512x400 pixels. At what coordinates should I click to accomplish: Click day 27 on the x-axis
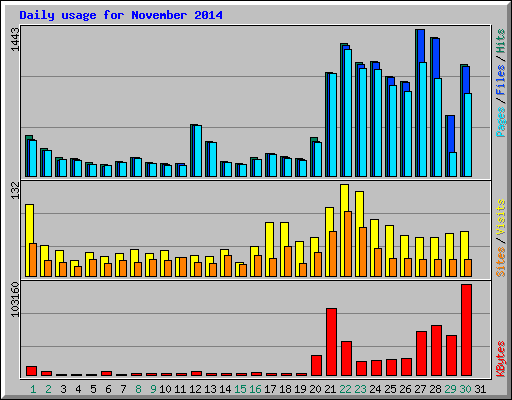click(x=420, y=389)
